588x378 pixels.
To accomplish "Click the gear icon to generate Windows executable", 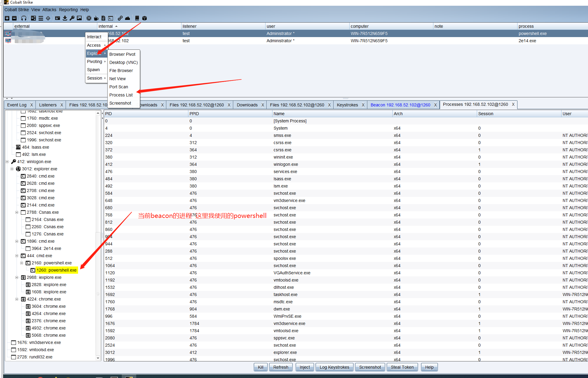I will pos(89,18).
